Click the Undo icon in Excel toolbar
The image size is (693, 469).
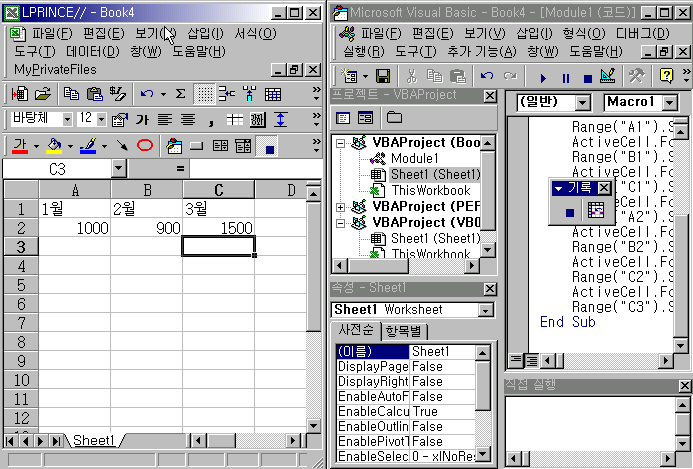147,94
